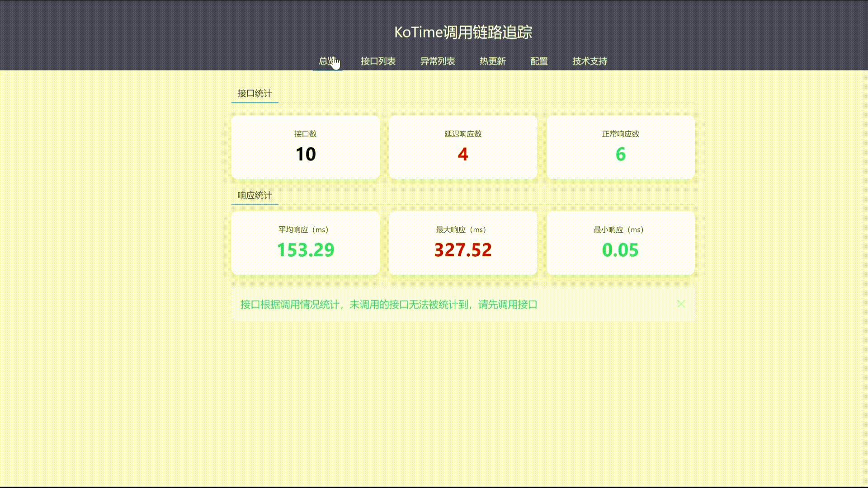868x488 pixels.
Task: Select the 配置 tab
Action: click(539, 61)
